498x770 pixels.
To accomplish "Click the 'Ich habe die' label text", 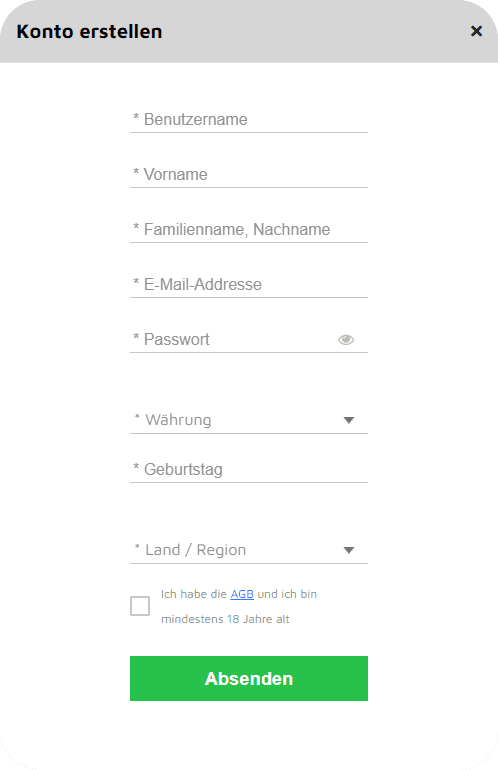I will pos(194,594).
